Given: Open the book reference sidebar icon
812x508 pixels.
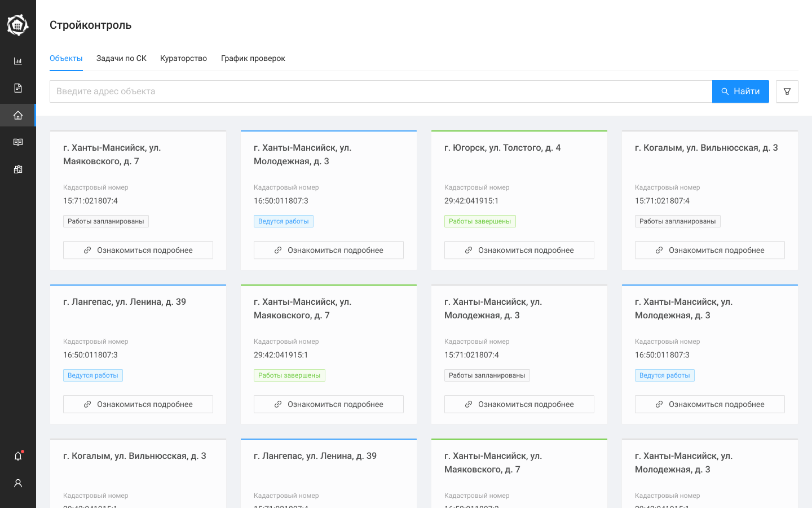Looking at the screenshot, I should [18, 142].
